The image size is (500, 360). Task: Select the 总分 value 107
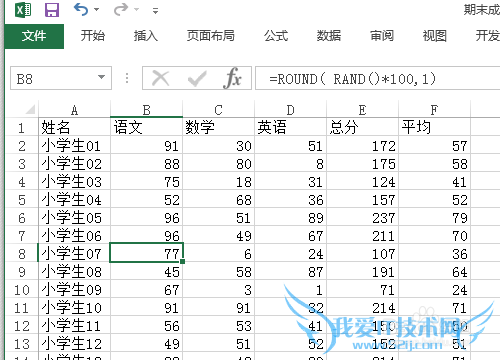pyautogui.click(x=362, y=253)
